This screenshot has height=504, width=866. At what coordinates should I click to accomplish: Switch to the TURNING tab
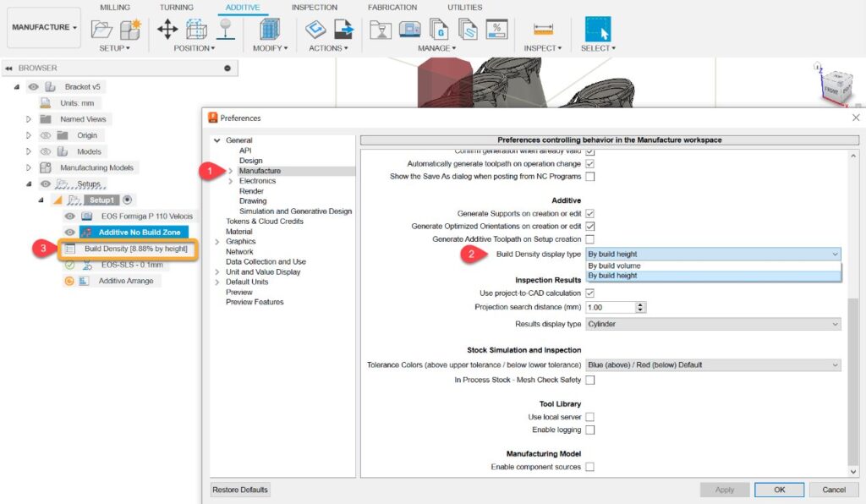click(176, 7)
